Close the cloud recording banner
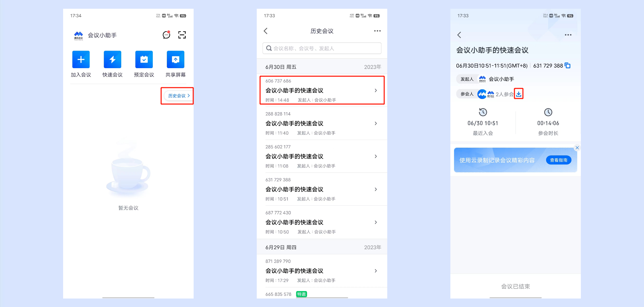This screenshot has height=307, width=644. point(577,148)
